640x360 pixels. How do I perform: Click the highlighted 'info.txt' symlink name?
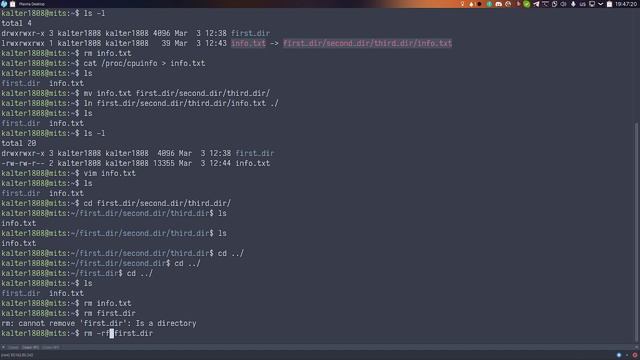(x=248, y=43)
